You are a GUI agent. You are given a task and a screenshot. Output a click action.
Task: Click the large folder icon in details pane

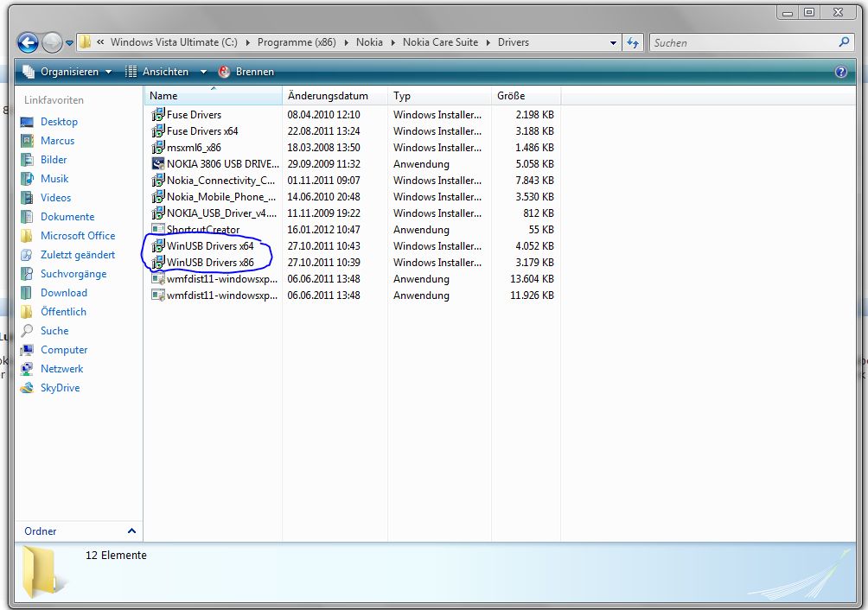[42, 573]
